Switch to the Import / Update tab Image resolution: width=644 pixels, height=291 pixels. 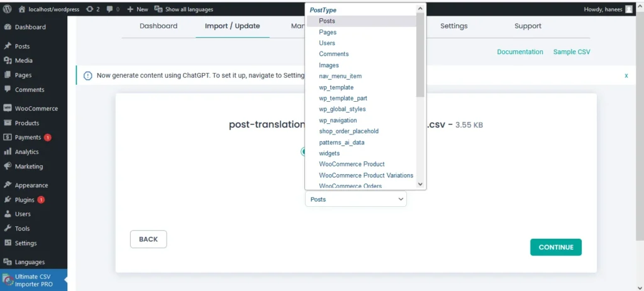tap(233, 26)
